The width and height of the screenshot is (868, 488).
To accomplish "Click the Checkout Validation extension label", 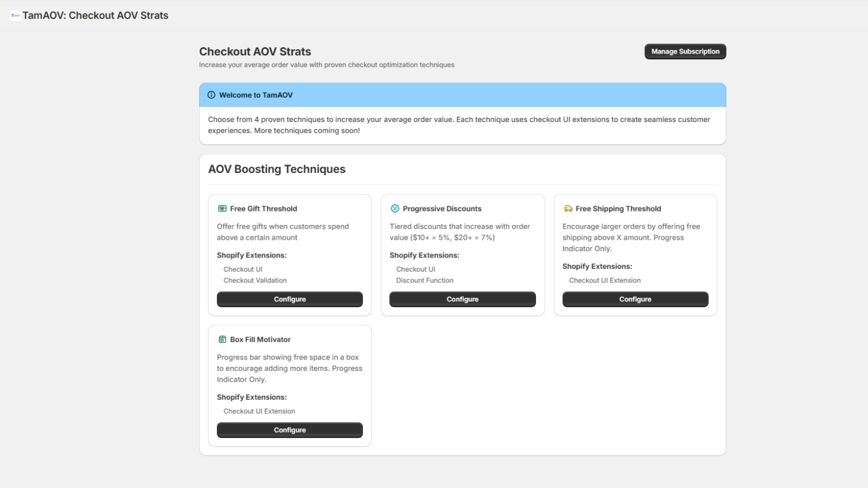I will point(255,280).
